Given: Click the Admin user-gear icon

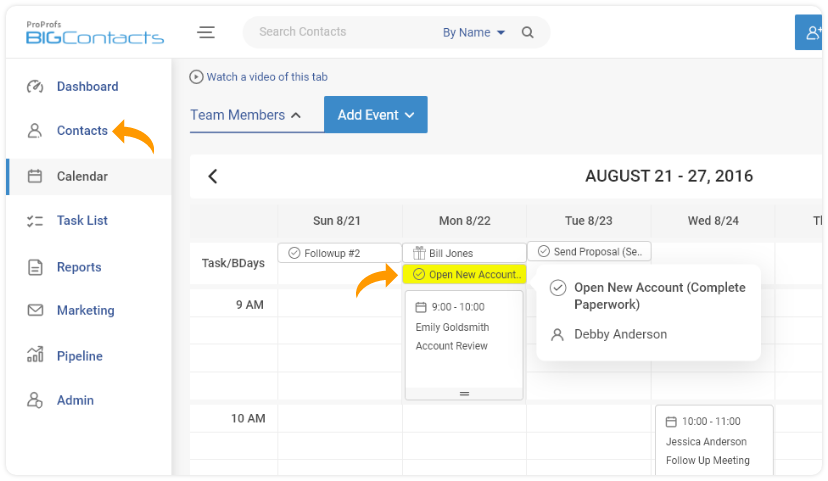Looking at the screenshot, I should click(x=35, y=400).
